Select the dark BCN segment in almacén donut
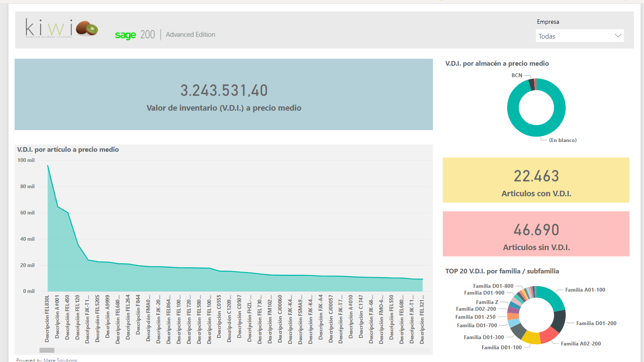 [531, 85]
